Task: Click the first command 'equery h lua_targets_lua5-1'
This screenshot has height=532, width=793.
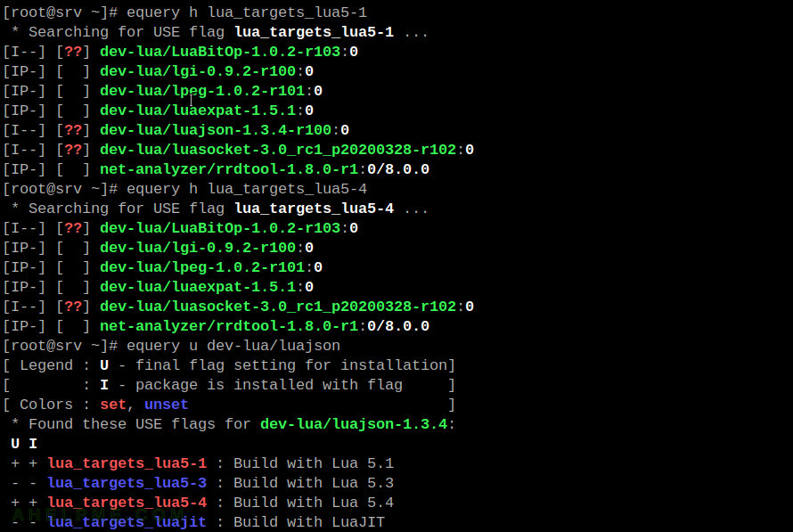Action: tap(246, 12)
